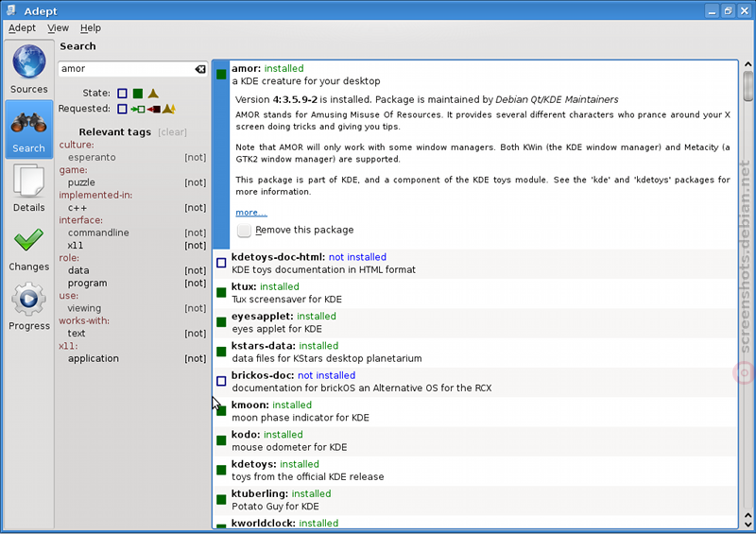Click kdetoys' green status square
Screen dimensions: 756x534
click(x=221, y=470)
